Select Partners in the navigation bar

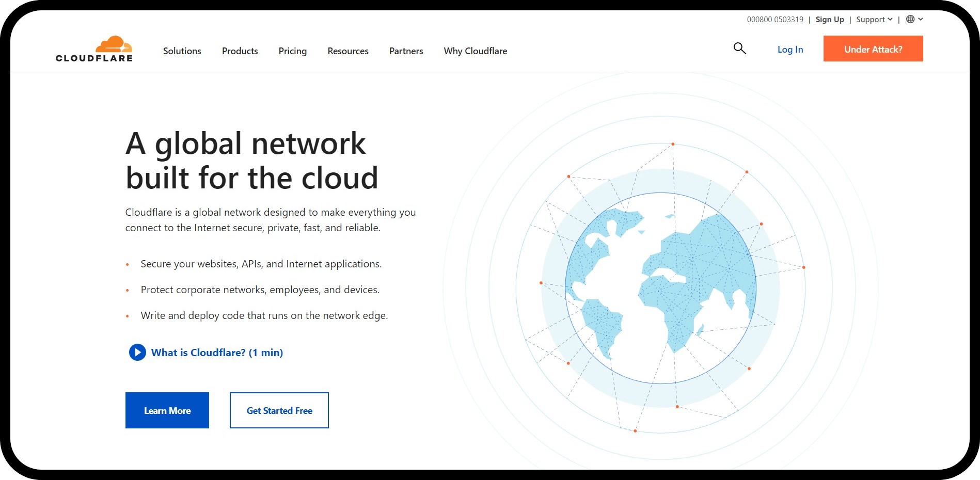tap(406, 51)
